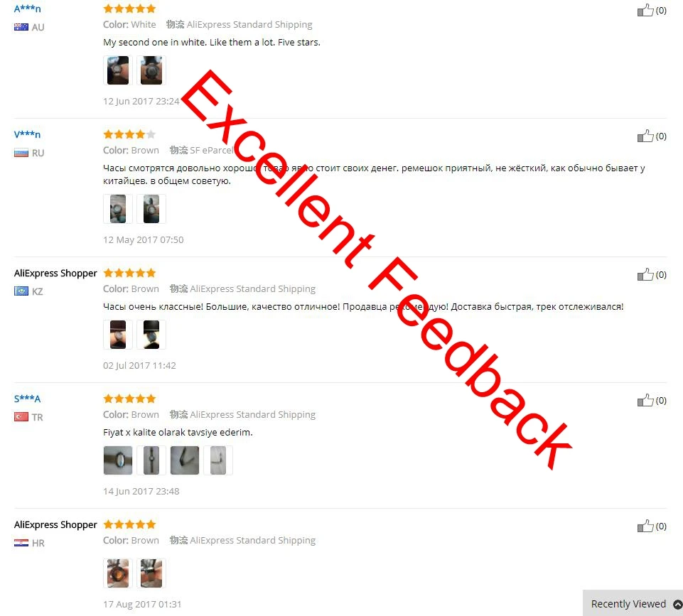
Task: View third photo in S***A's review
Action: [185, 460]
